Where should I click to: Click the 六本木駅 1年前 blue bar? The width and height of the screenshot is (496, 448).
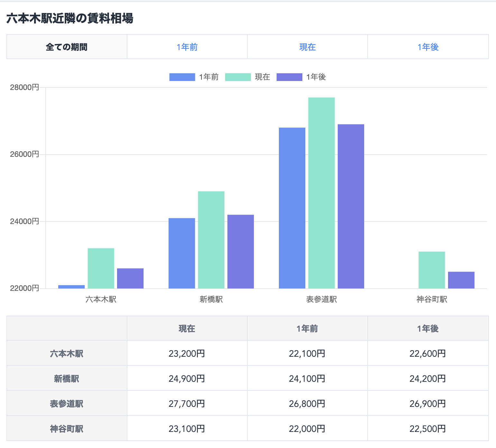71,287
